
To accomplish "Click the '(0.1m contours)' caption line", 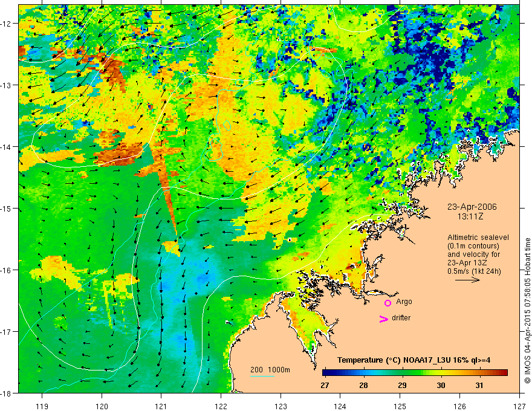I will point(473,246).
